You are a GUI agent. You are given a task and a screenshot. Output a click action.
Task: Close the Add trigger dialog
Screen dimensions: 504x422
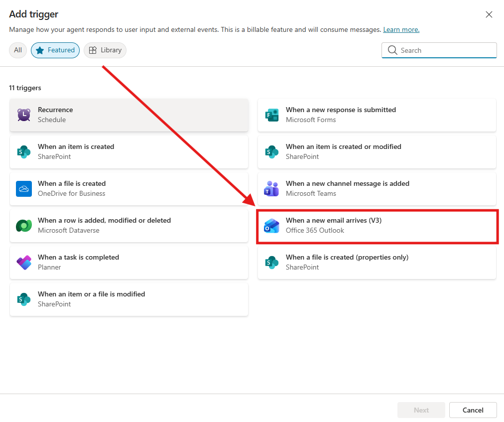(x=489, y=14)
